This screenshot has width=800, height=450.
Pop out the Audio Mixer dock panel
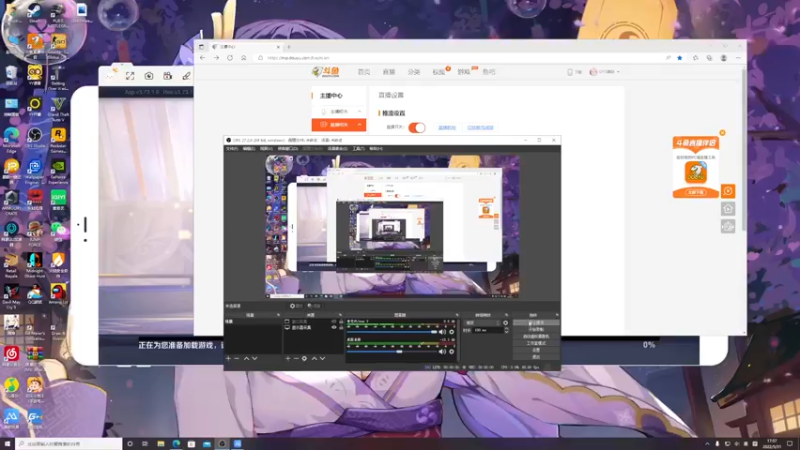tap(457, 315)
